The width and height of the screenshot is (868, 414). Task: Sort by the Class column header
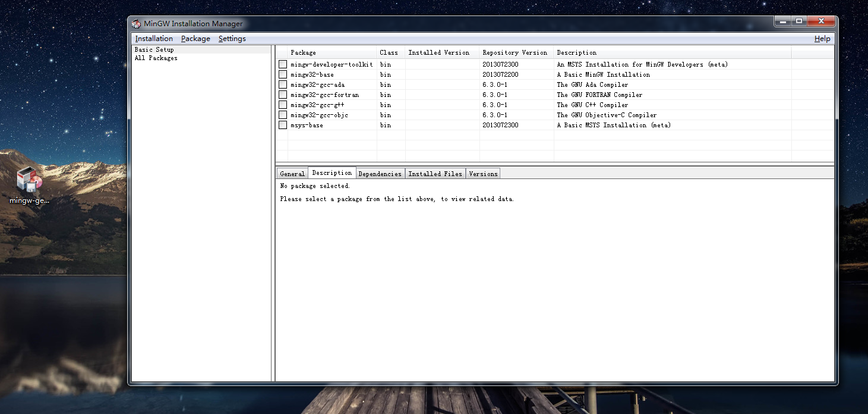point(391,53)
